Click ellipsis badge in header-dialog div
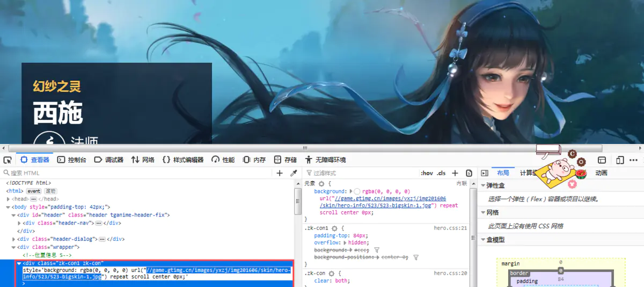This screenshot has width=644, height=287. (x=103, y=239)
